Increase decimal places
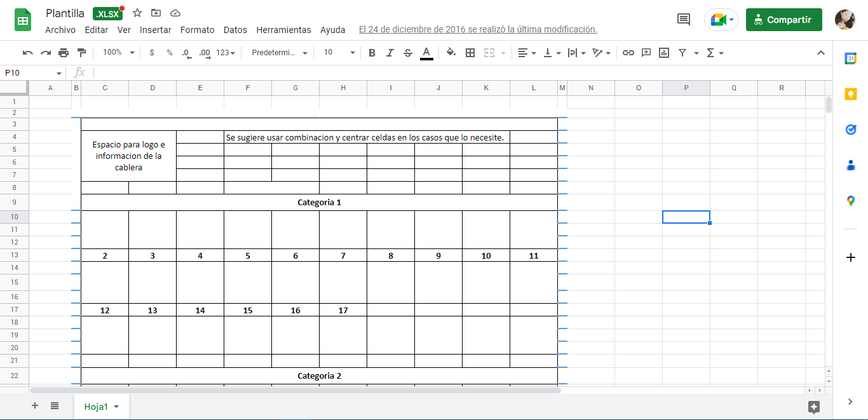 click(x=205, y=53)
